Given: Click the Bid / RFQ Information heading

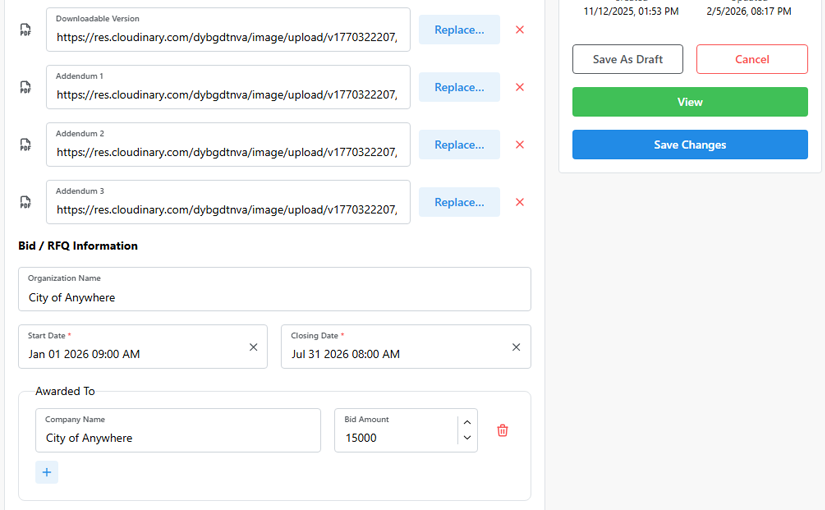Looking at the screenshot, I should pyautogui.click(x=78, y=246).
